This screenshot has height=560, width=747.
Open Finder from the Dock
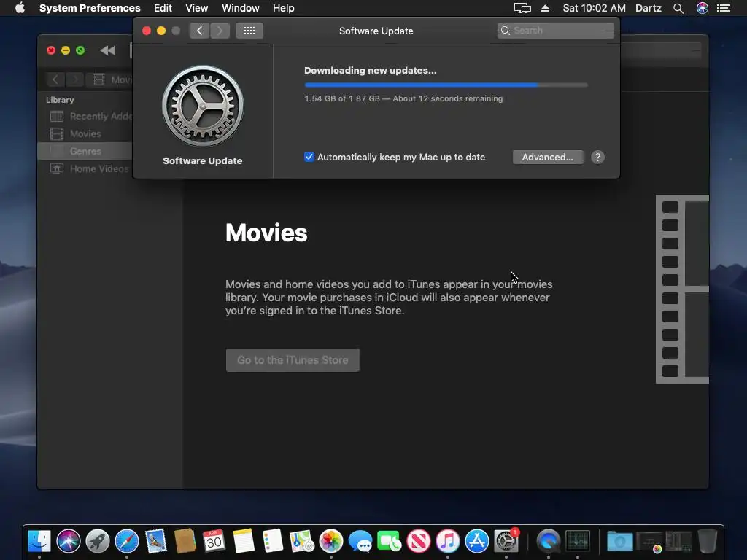[39, 541]
